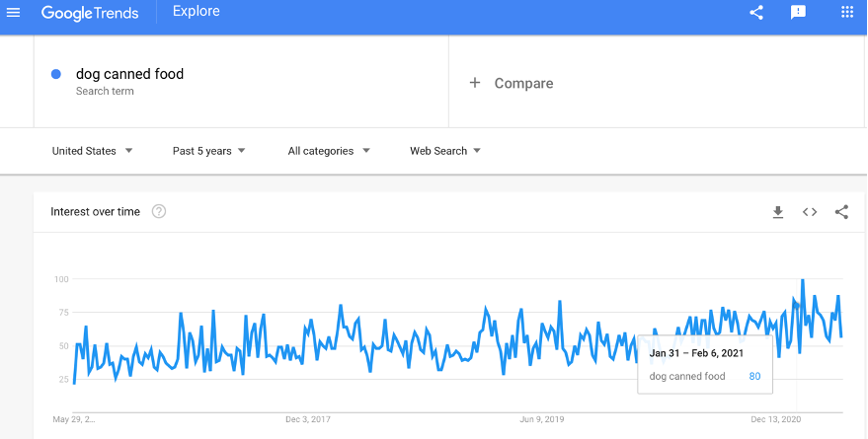Image resolution: width=868 pixels, height=439 pixels.
Task: Edit the dog canned food search term
Action: 129,74
